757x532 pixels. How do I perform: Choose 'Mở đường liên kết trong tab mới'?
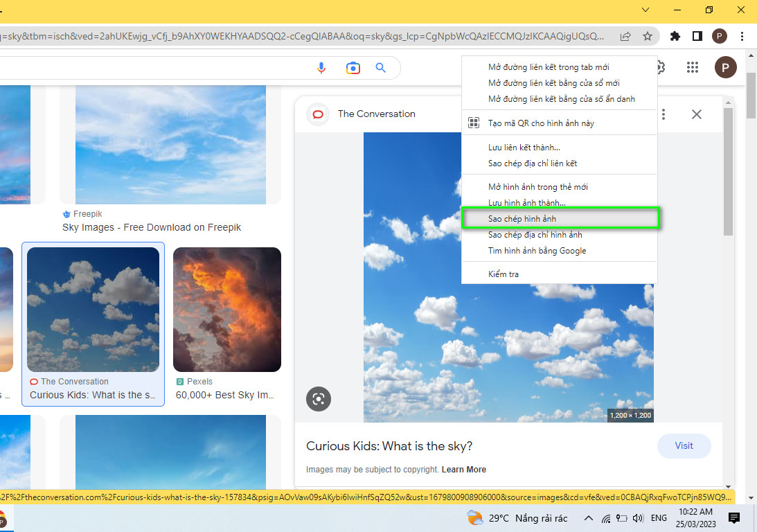click(x=559, y=67)
